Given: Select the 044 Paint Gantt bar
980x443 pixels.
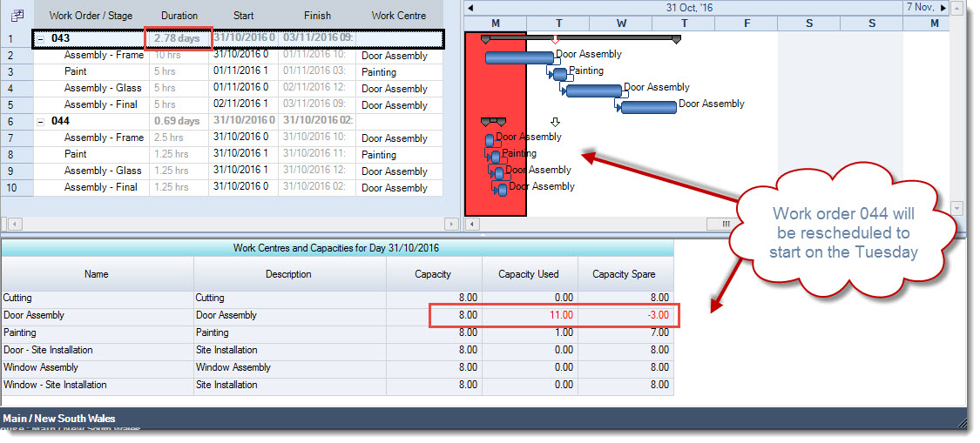Looking at the screenshot, I should click(x=496, y=157).
